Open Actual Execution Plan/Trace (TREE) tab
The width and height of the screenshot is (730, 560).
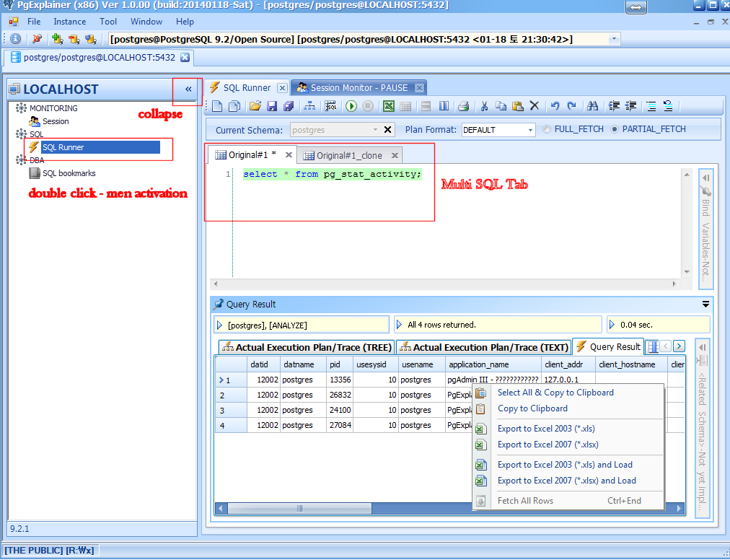(307, 347)
